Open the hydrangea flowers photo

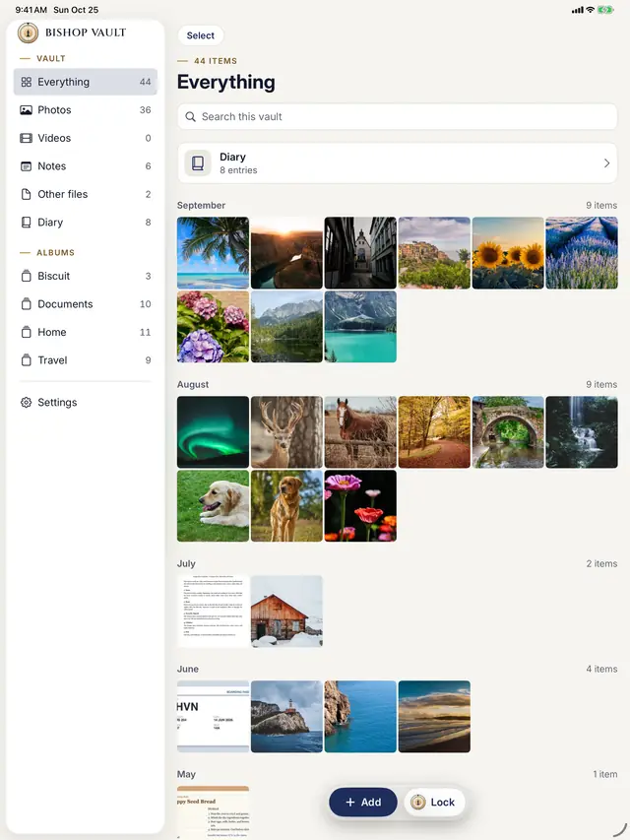click(x=214, y=327)
